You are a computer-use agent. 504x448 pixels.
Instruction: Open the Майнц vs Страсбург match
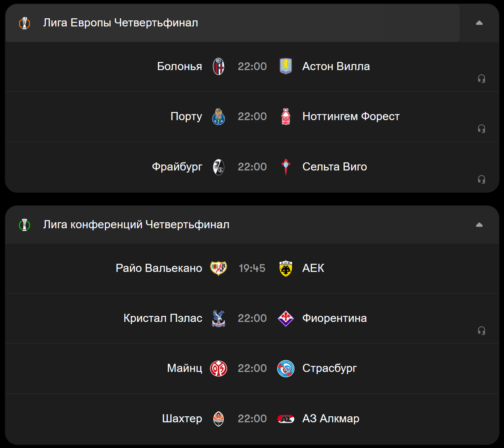click(x=252, y=369)
